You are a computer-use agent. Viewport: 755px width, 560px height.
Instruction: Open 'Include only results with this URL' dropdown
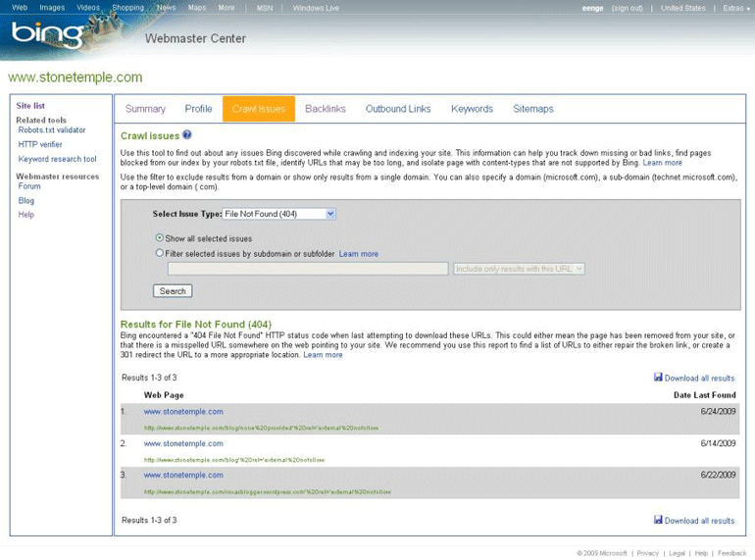(x=519, y=269)
